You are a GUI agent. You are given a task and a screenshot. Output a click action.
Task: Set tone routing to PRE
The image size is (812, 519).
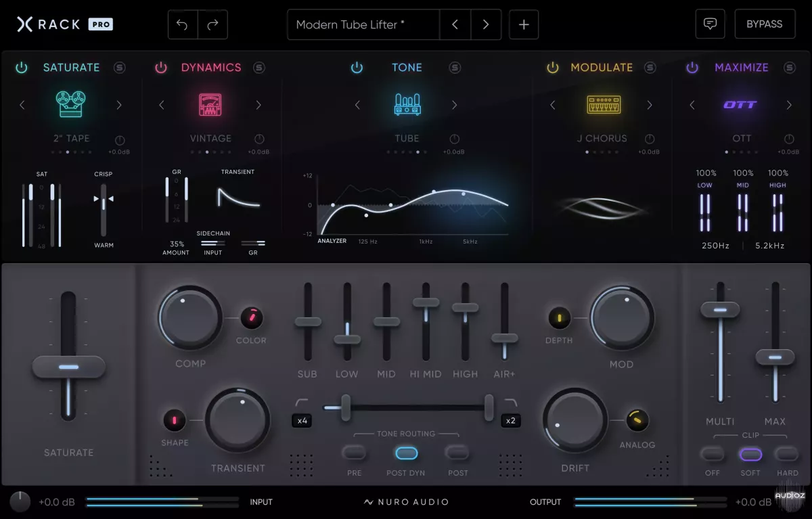click(x=354, y=453)
